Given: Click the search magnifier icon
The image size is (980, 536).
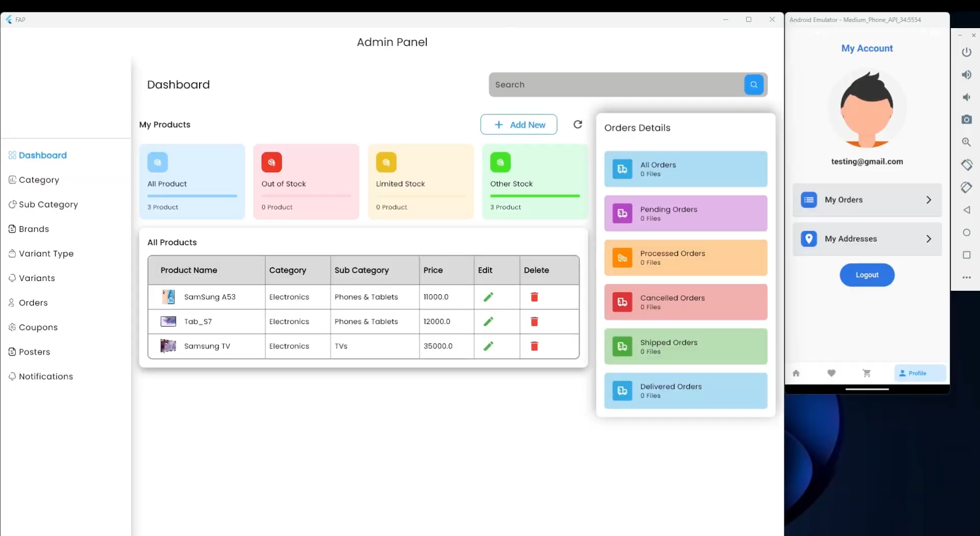Looking at the screenshot, I should pyautogui.click(x=754, y=84).
